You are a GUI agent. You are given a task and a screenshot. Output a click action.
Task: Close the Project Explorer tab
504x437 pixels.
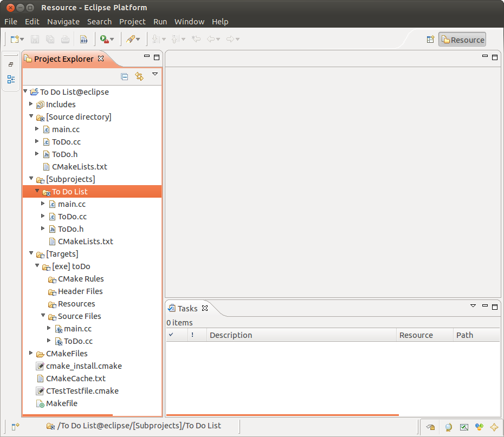(101, 58)
